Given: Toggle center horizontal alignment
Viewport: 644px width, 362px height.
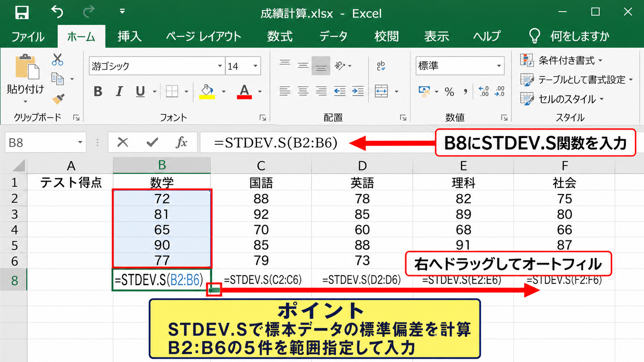Looking at the screenshot, I should tap(303, 91).
